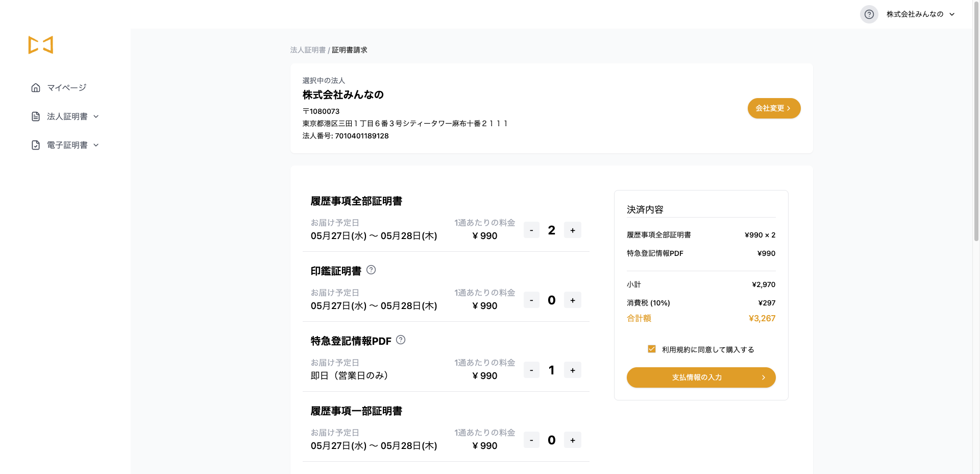Increase 印鑑証明書 quantity
The width and height of the screenshot is (980, 474).
click(573, 300)
